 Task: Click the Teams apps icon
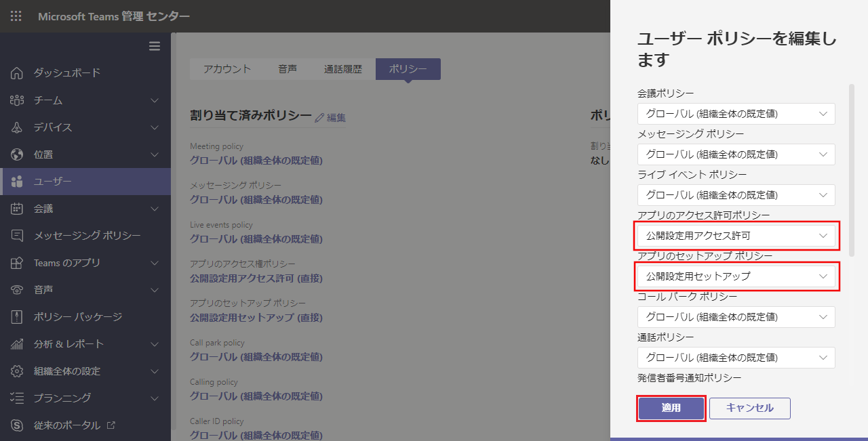click(x=18, y=262)
